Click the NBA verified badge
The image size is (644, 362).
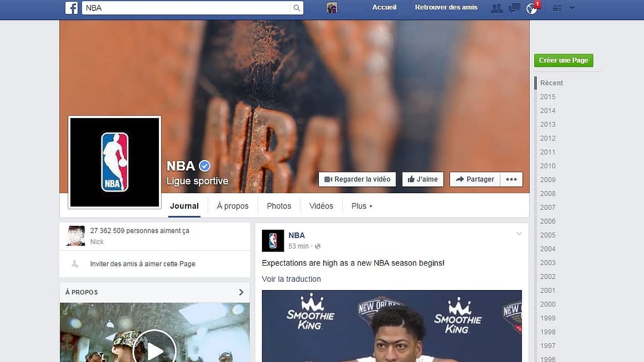pyautogui.click(x=205, y=166)
